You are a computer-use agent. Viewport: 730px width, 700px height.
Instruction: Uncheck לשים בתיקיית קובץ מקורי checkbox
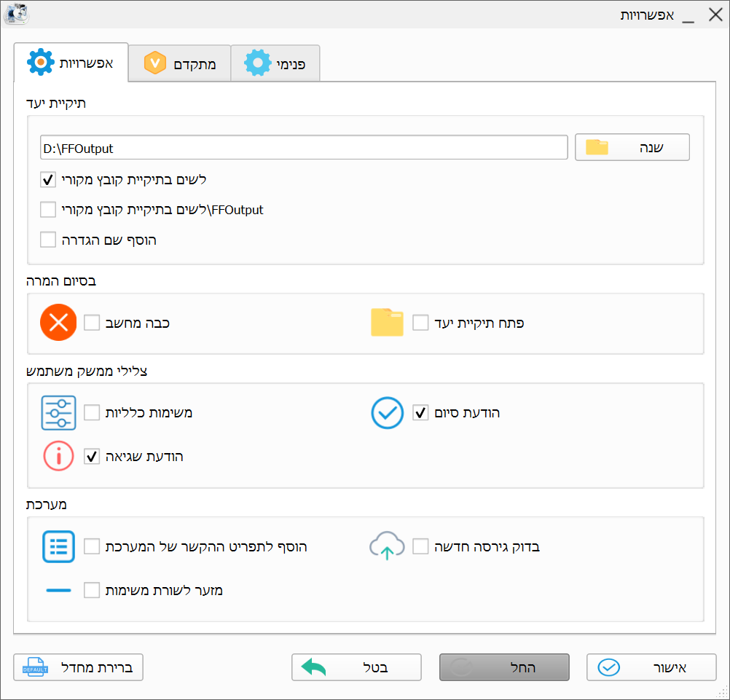[48, 178]
